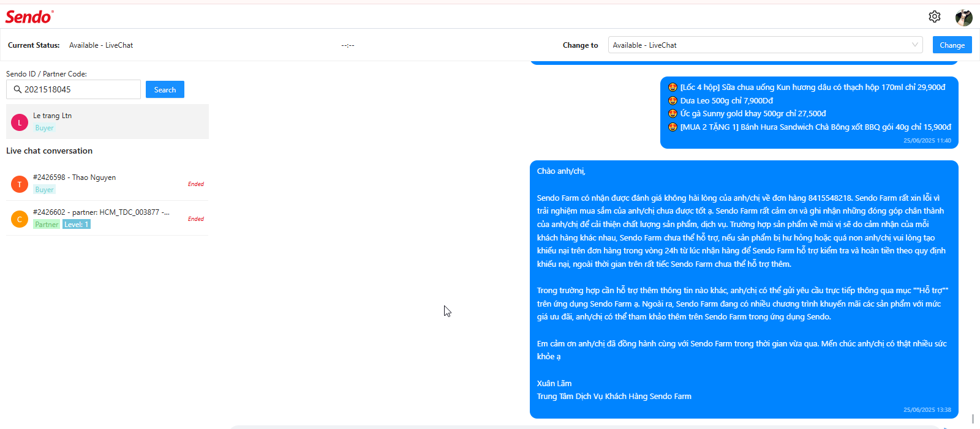Image resolution: width=980 pixels, height=429 pixels.
Task: Click Current Status Available - LiveChat text
Action: coord(101,45)
